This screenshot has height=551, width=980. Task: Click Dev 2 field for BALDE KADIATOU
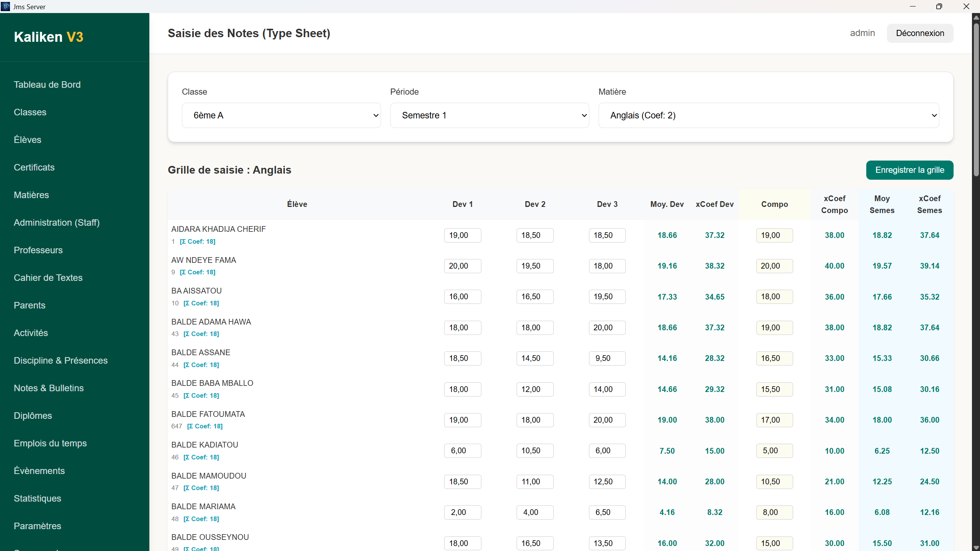(x=535, y=451)
